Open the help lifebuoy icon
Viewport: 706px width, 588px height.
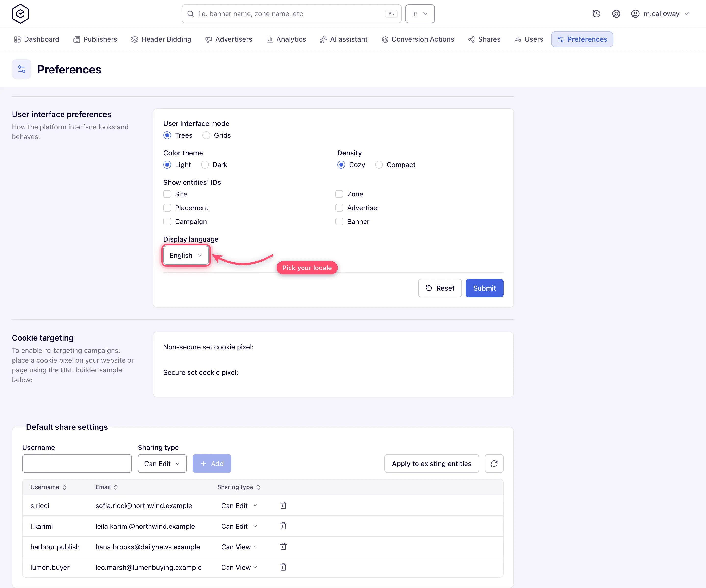pos(616,14)
